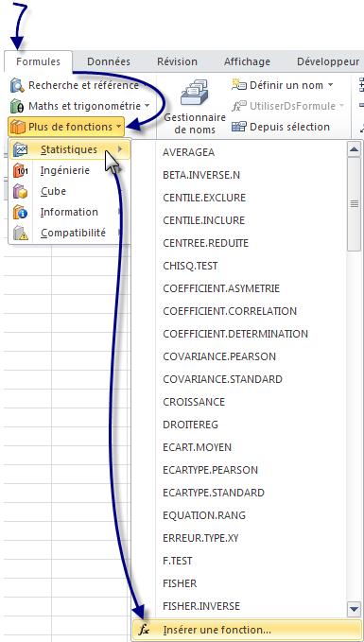Select the CROISSANCE function
The height and width of the screenshot is (642, 364).
[194, 402]
